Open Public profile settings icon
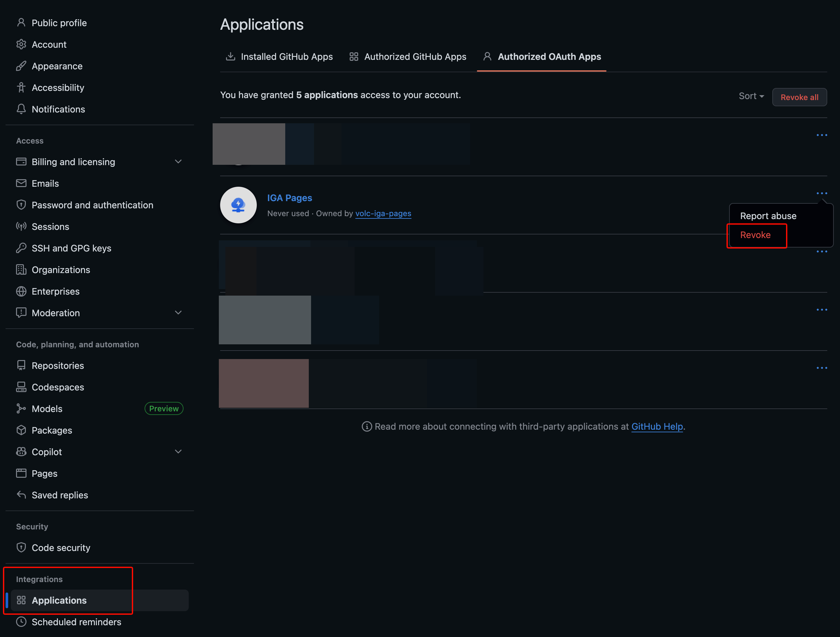 pyautogui.click(x=21, y=23)
